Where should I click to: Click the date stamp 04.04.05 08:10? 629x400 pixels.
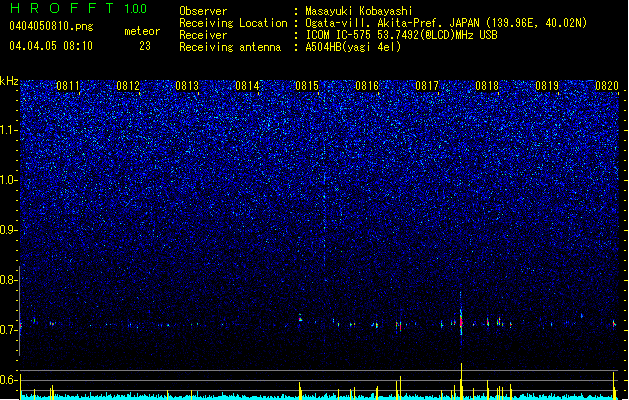(51, 46)
